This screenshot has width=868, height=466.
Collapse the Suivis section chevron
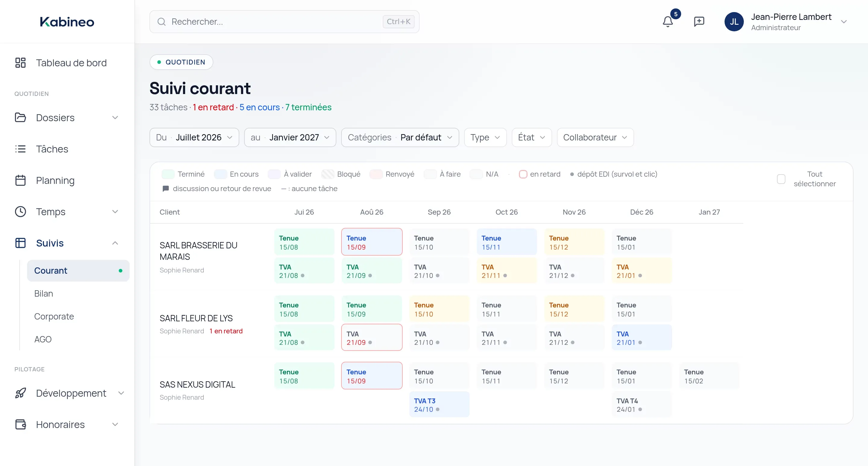(115, 243)
